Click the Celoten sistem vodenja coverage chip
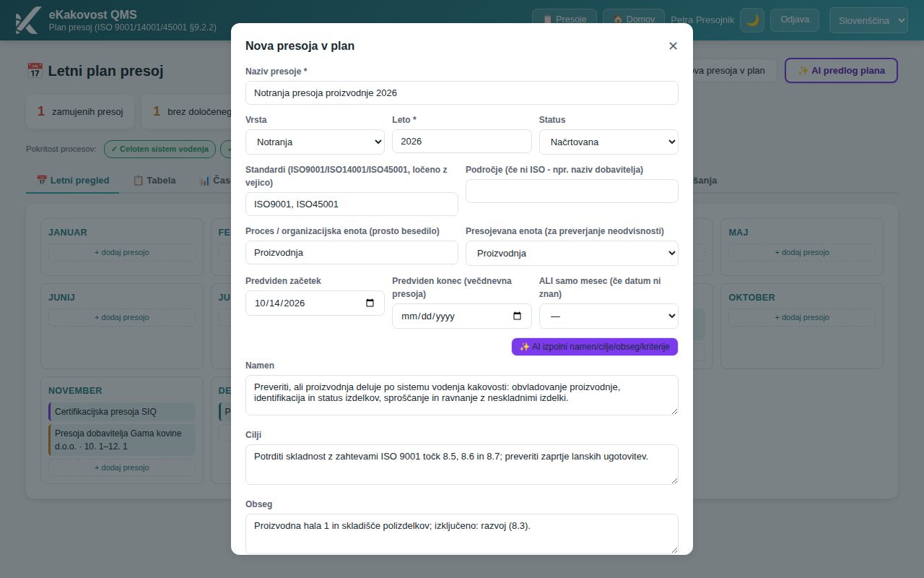 point(160,149)
